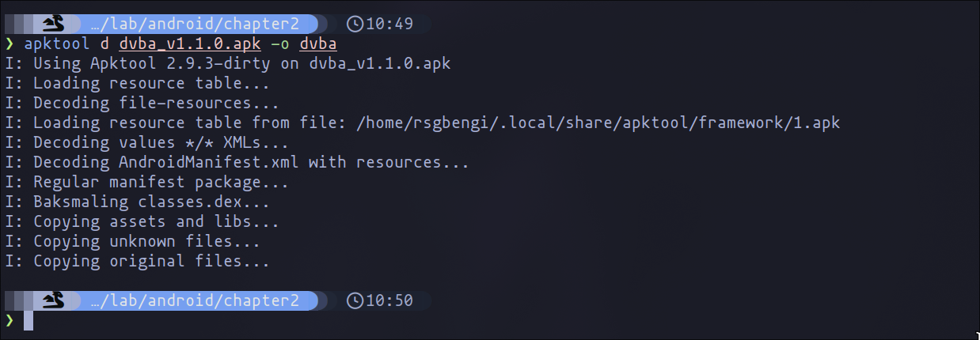Image resolution: width=980 pixels, height=340 pixels.
Task: Click the "Decoding AndroidManifest.xml with resources" line
Action: click(x=237, y=162)
